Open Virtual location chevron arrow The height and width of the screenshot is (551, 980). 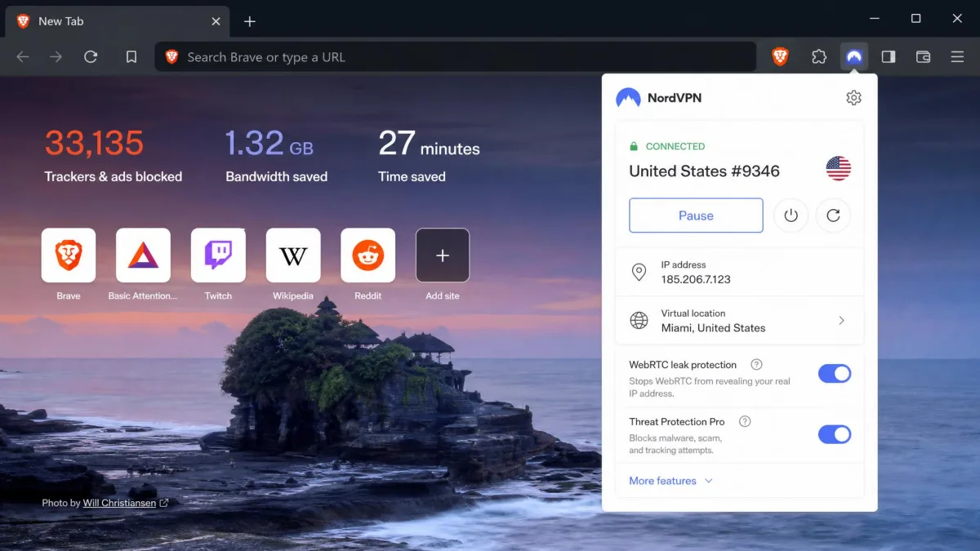842,321
